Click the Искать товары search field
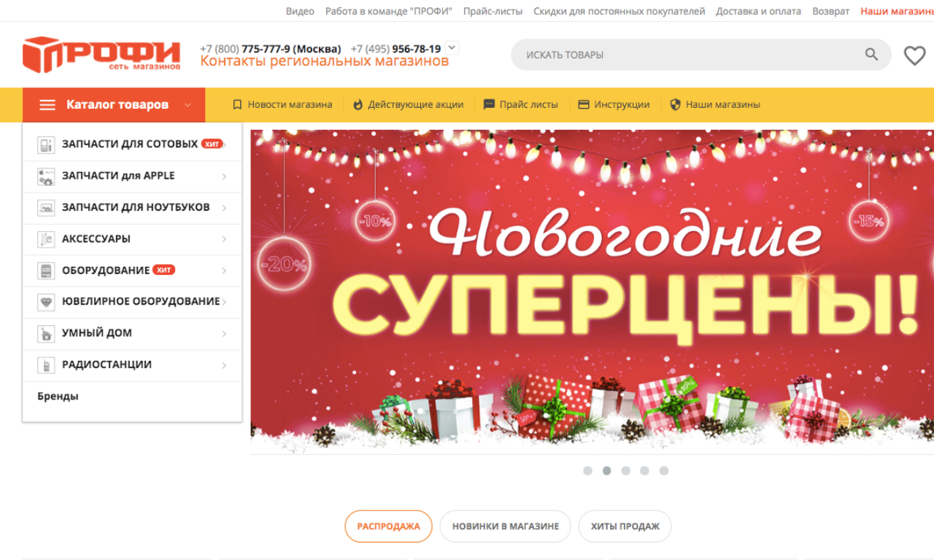This screenshot has height=560, width=934. (x=687, y=55)
